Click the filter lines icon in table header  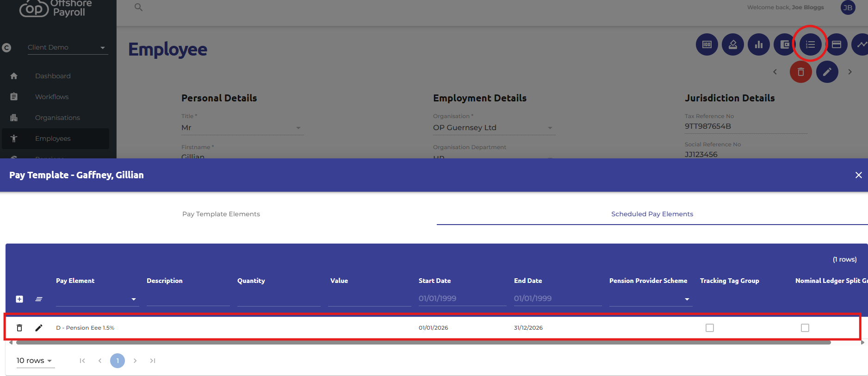click(39, 299)
